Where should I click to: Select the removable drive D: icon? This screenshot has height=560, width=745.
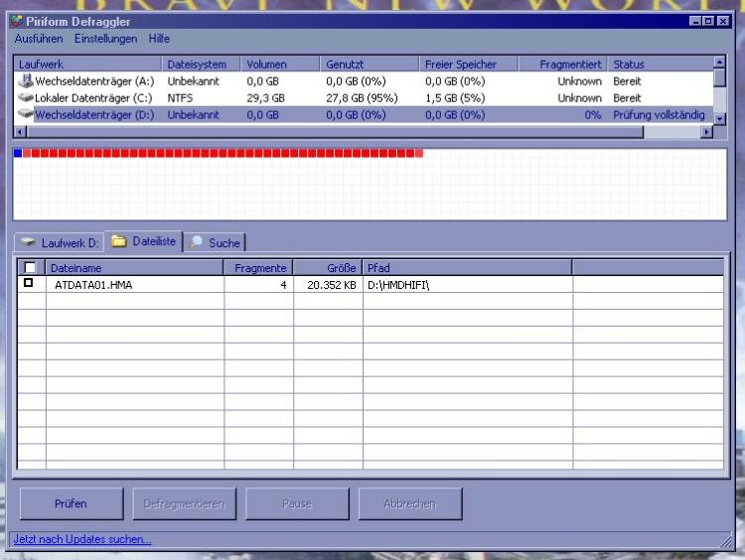(x=26, y=115)
